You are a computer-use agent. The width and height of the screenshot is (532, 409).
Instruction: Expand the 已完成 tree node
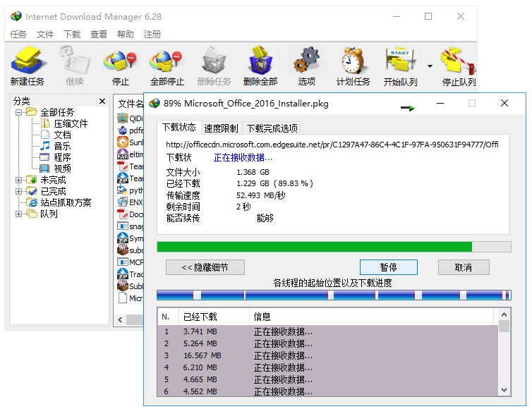point(18,191)
